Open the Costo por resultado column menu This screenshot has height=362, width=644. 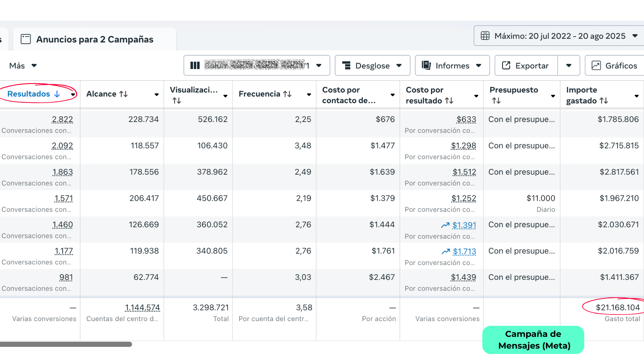point(476,96)
